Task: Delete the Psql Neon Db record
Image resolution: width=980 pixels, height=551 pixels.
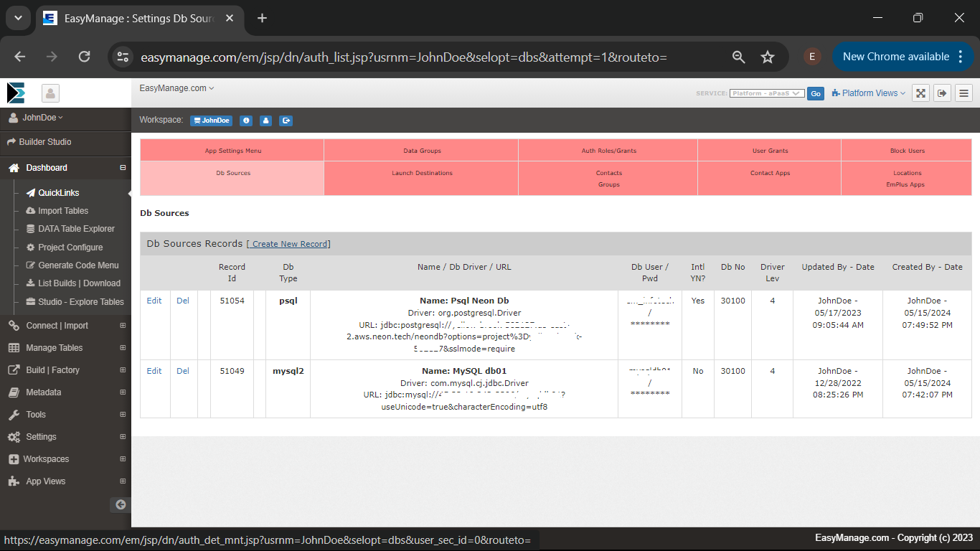Action: click(x=183, y=301)
